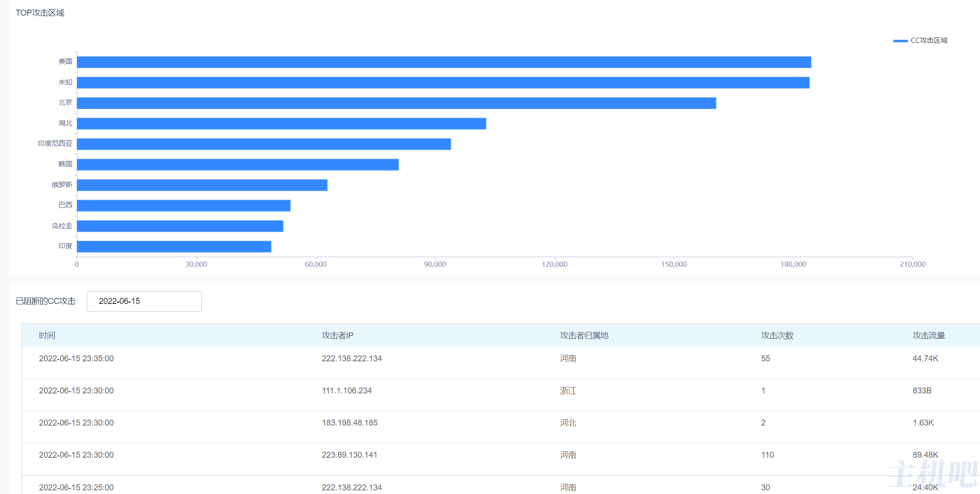Click the traffic value 44.74K
The image size is (980, 494).
pos(925,359)
